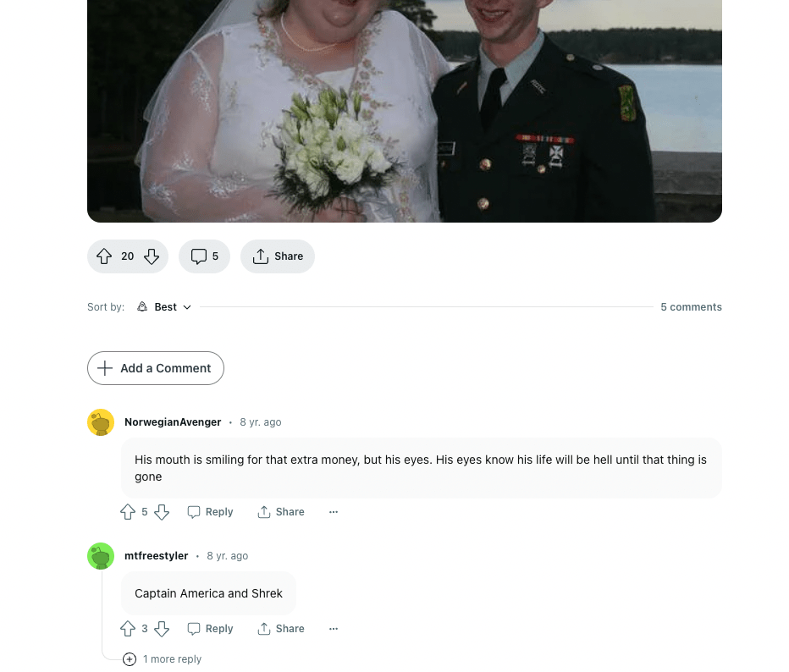789x672 pixels.
Task: Upvote the post with 20 points
Action: coord(104,256)
